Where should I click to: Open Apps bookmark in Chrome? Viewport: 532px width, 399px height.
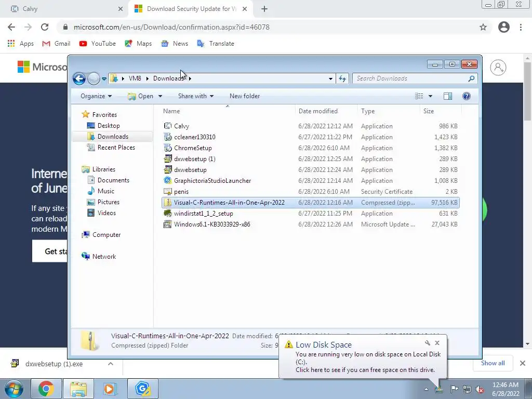[21, 44]
